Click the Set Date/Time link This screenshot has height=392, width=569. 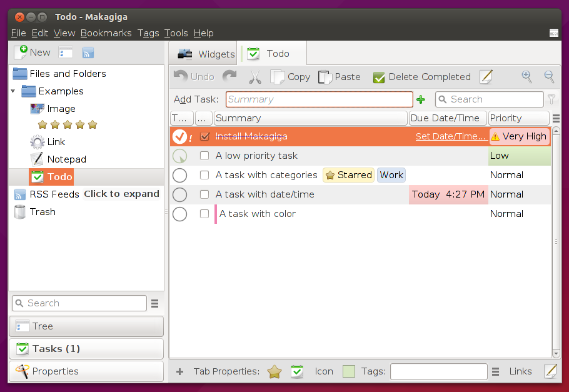click(451, 136)
